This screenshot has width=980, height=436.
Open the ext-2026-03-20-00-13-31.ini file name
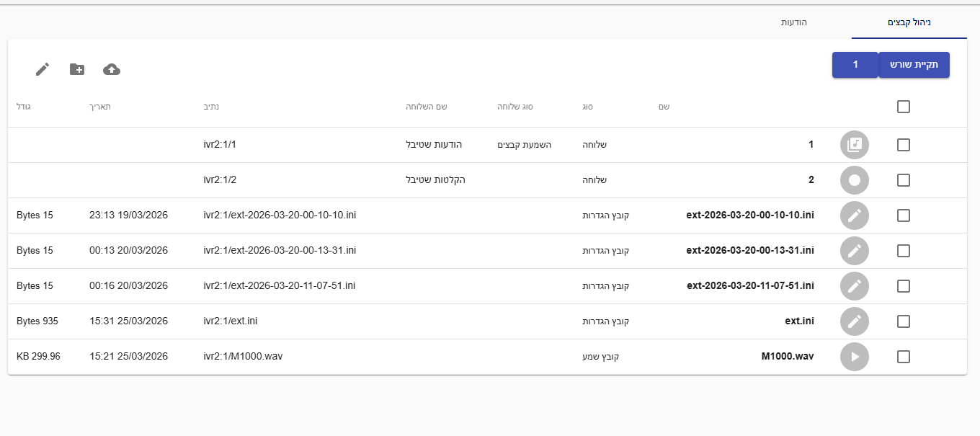[750, 251]
